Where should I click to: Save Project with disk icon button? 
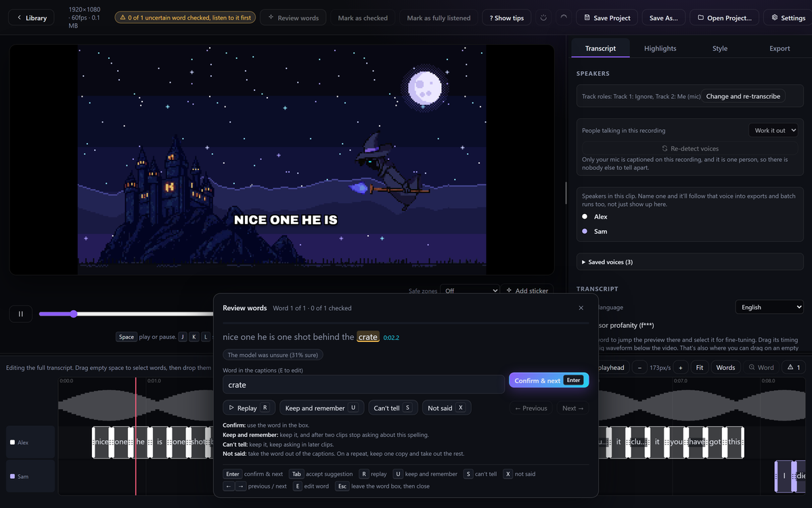(606, 18)
